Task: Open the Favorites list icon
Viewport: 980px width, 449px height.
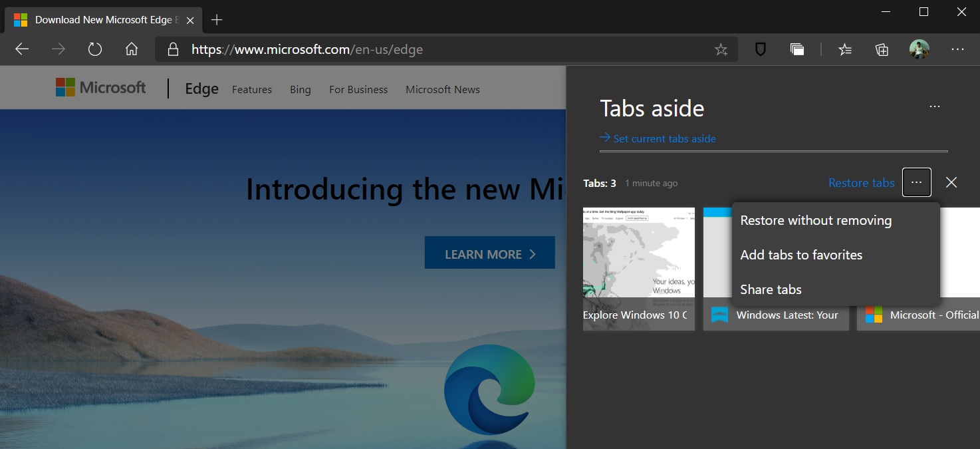Action: coord(845,49)
